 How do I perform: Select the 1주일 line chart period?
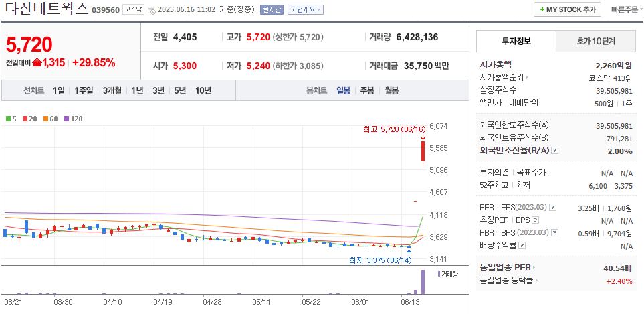coord(84,91)
